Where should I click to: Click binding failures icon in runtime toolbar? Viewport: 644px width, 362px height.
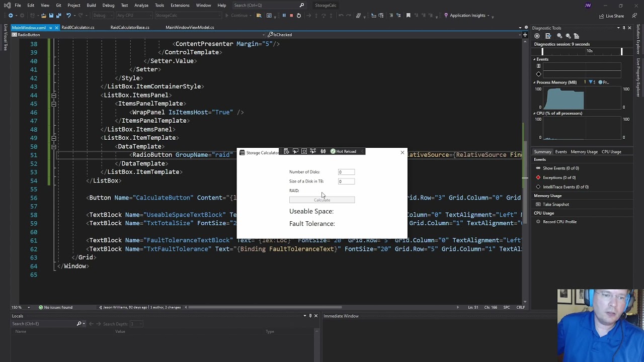(323, 151)
